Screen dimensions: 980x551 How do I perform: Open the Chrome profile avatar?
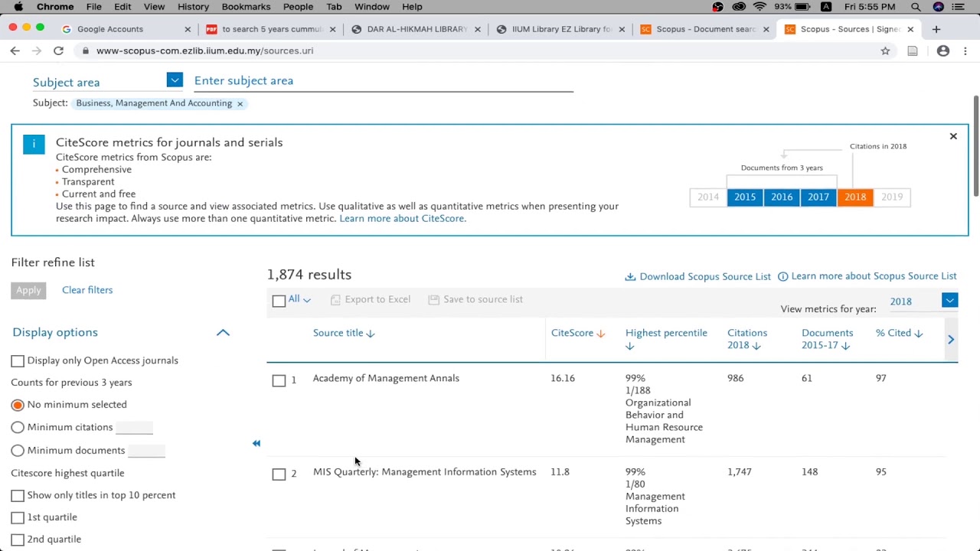click(943, 51)
